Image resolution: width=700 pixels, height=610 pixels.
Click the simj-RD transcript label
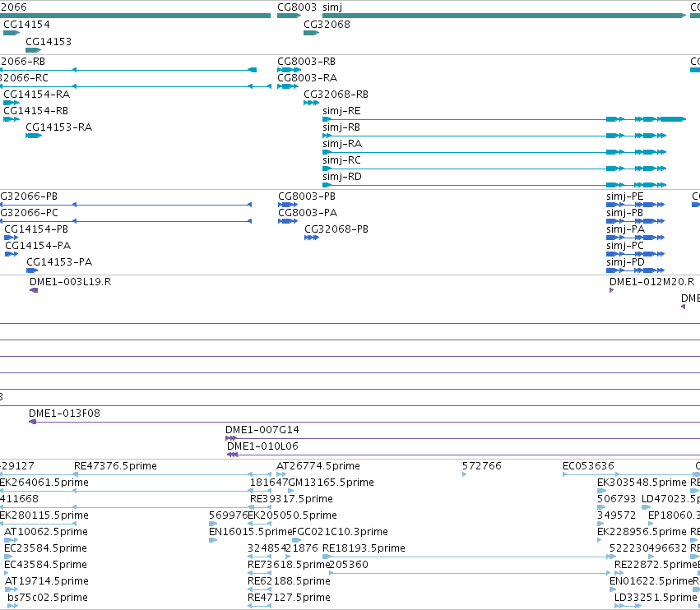[342, 177]
